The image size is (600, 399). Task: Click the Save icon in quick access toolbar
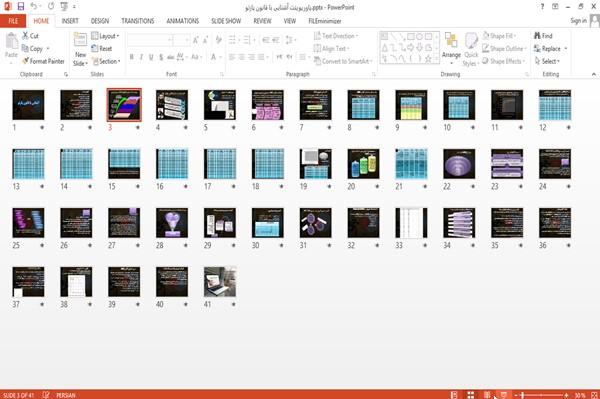point(21,6)
